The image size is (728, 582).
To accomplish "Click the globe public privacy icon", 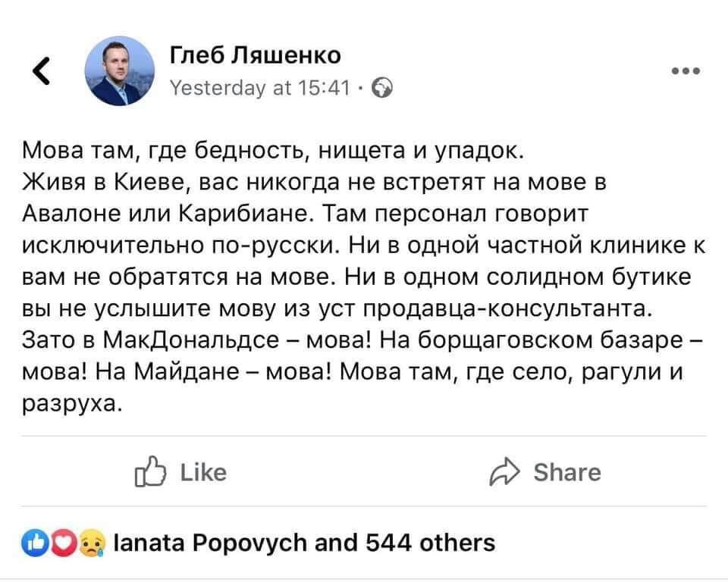I will 384,88.
